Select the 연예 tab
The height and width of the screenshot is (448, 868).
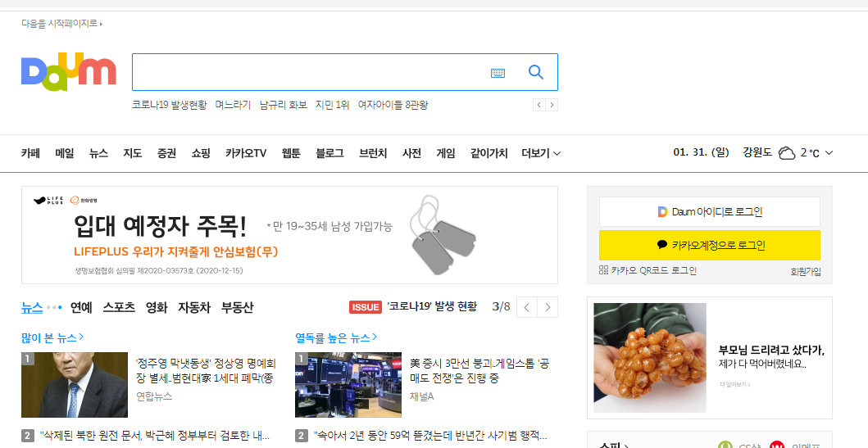[x=81, y=307]
